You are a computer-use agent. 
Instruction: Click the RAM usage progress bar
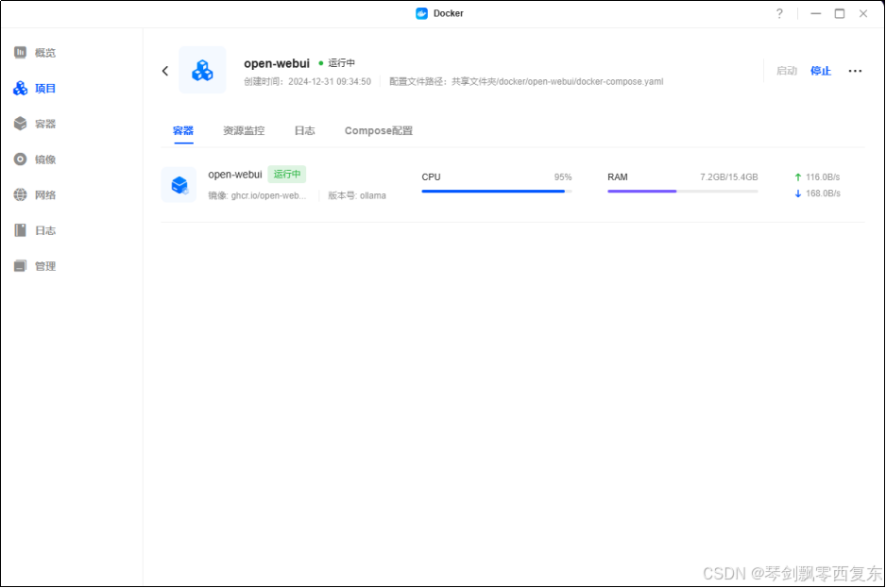[x=683, y=192]
